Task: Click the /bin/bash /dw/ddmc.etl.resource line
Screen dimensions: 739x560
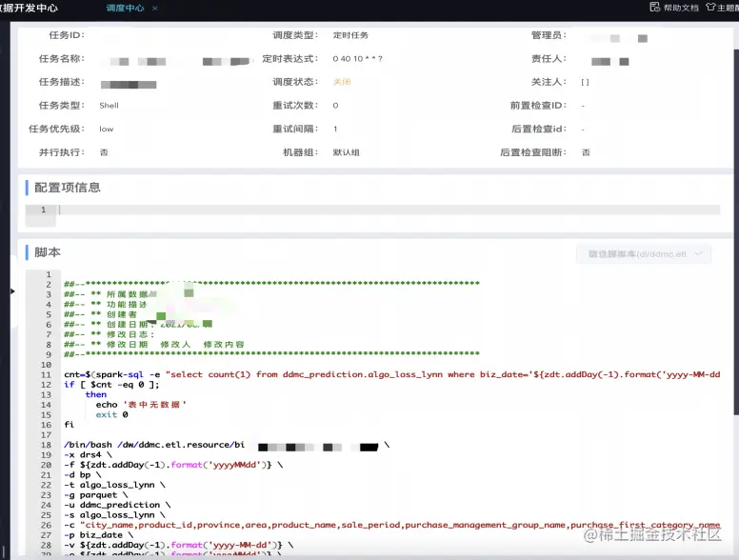Action: pyautogui.click(x=227, y=445)
